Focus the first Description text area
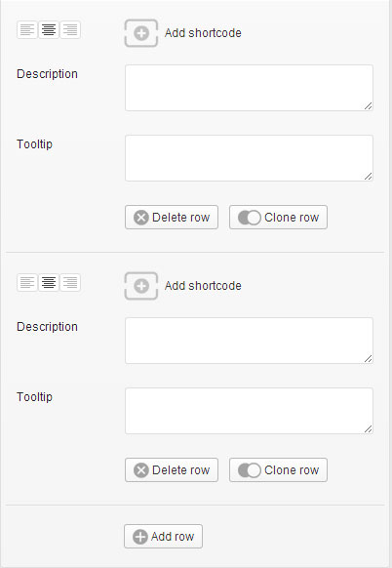Screen dimensions: 392x568 point(249,88)
